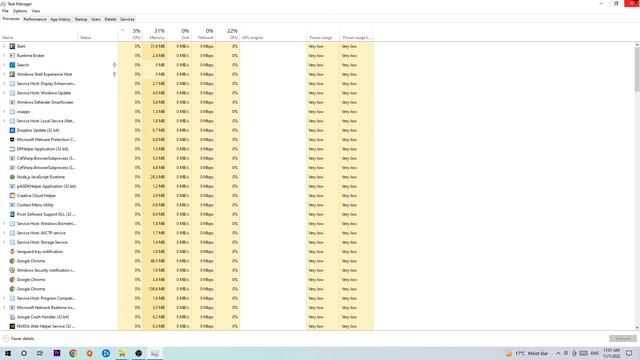Image resolution: width=640 pixels, height=360 pixels.
Task: Select Service Host: Local Service row name
Action: point(46,121)
